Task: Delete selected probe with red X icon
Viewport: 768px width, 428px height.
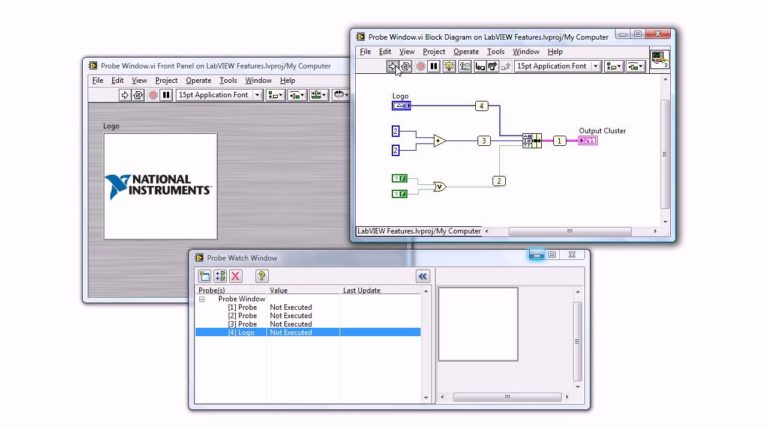Action: point(236,276)
